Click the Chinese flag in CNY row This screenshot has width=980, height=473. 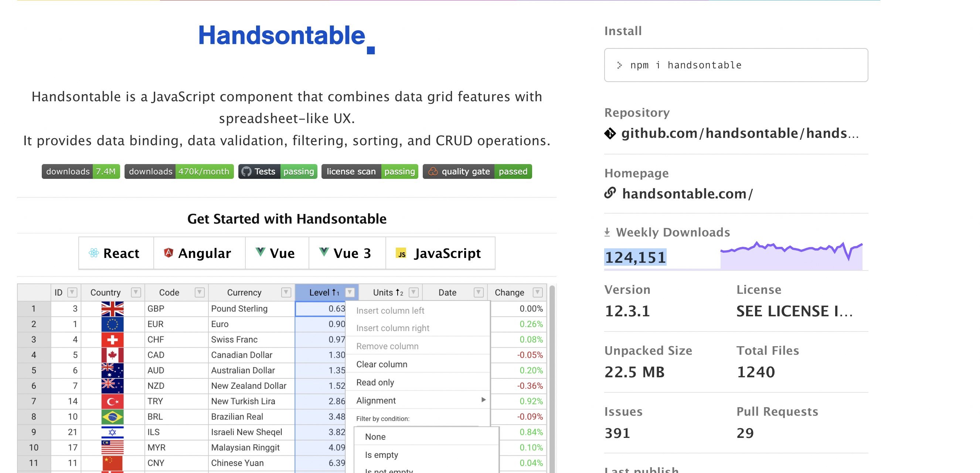[x=112, y=463]
